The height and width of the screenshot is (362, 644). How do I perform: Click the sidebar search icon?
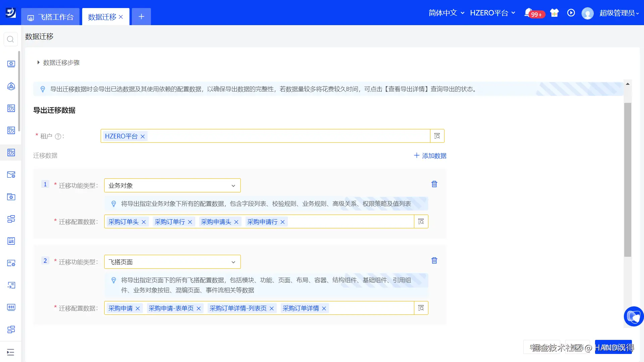pyautogui.click(x=10, y=39)
